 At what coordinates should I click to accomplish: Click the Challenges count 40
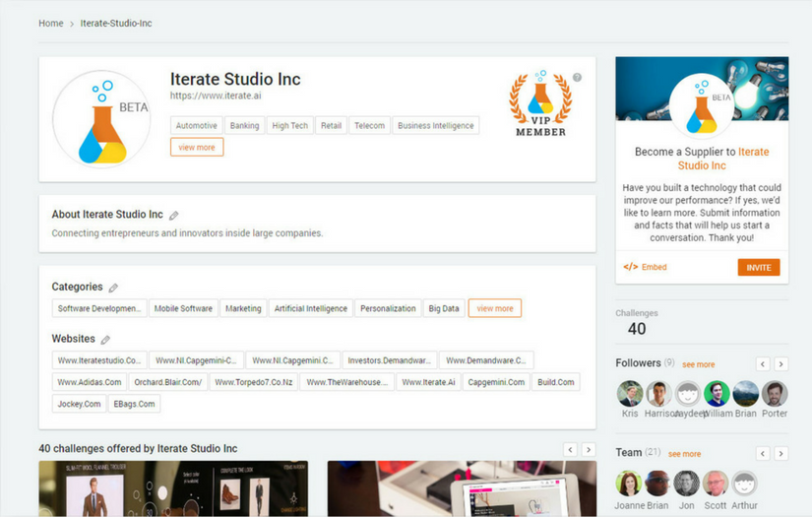pos(637,329)
